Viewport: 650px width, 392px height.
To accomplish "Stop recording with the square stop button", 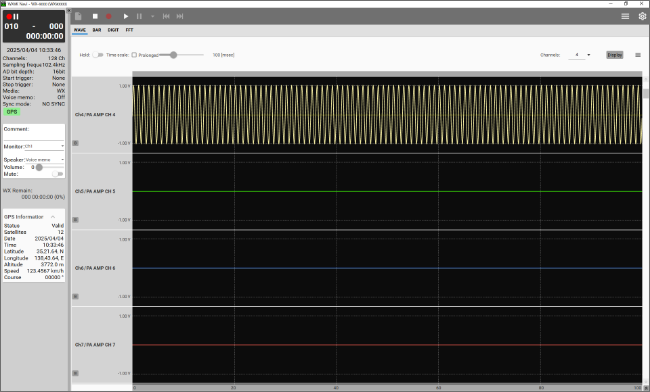I will (95, 16).
